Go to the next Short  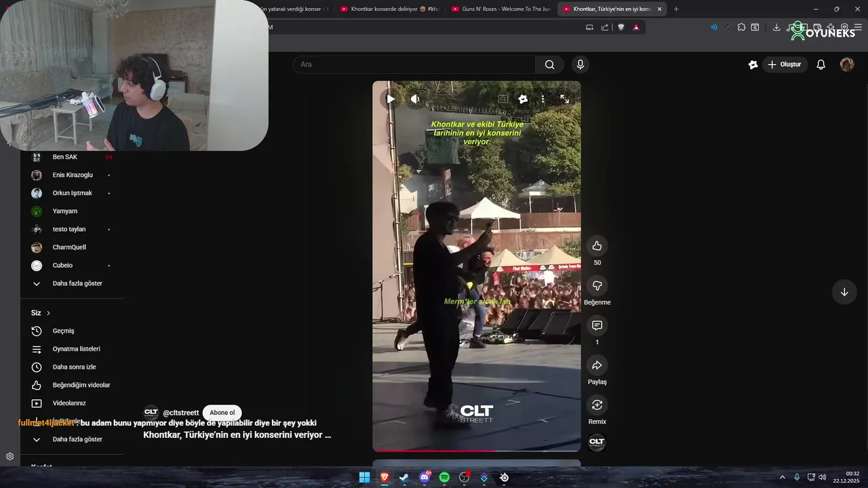coord(844,292)
